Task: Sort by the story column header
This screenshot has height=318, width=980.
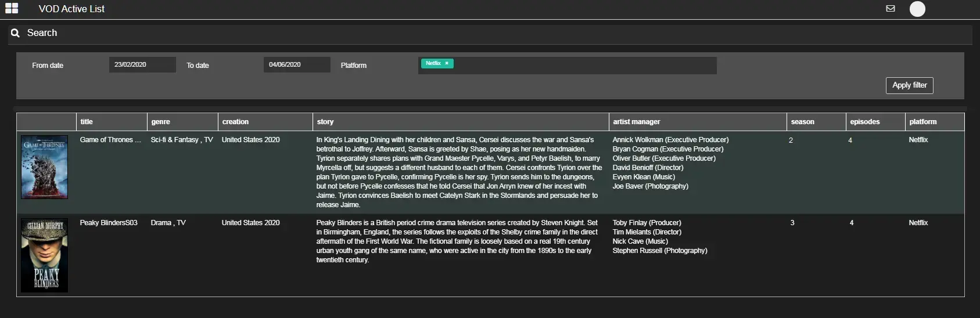Action: [325, 122]
